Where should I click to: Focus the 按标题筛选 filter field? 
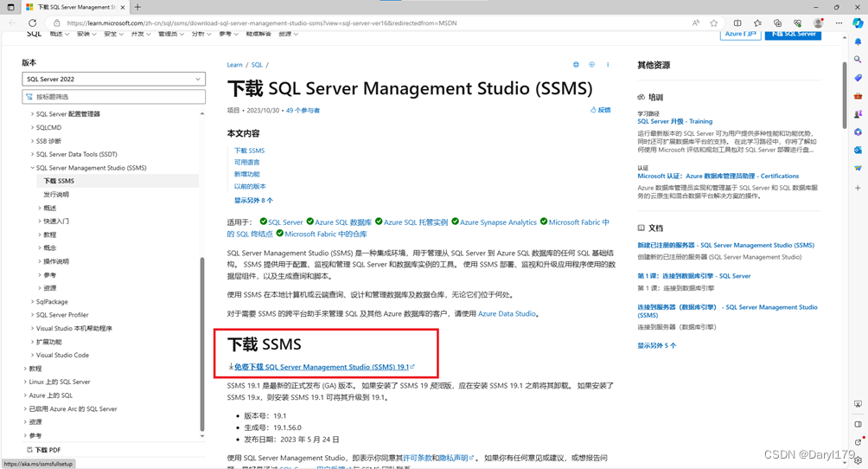pyautogui.click(x=113, y=96)
